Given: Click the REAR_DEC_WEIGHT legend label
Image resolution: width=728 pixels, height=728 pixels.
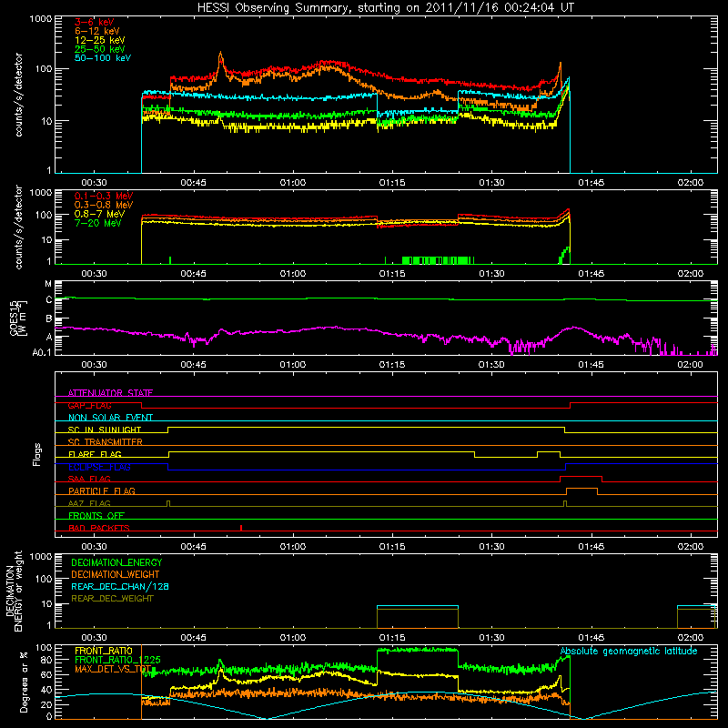Looking at the screenshot, I should coord(112,599).
